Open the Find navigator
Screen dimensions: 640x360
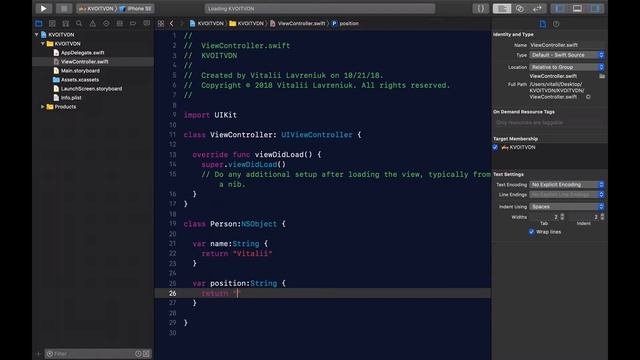coord(79,24)
